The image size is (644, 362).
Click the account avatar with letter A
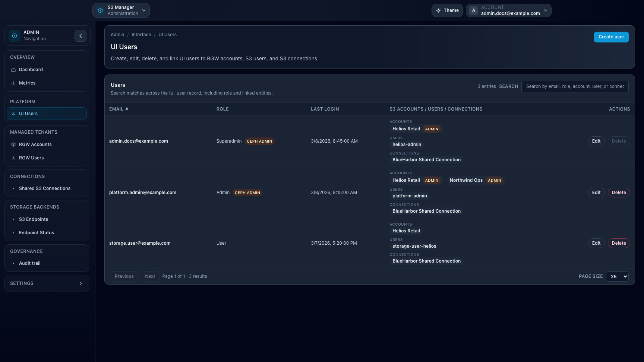point(473,10)
